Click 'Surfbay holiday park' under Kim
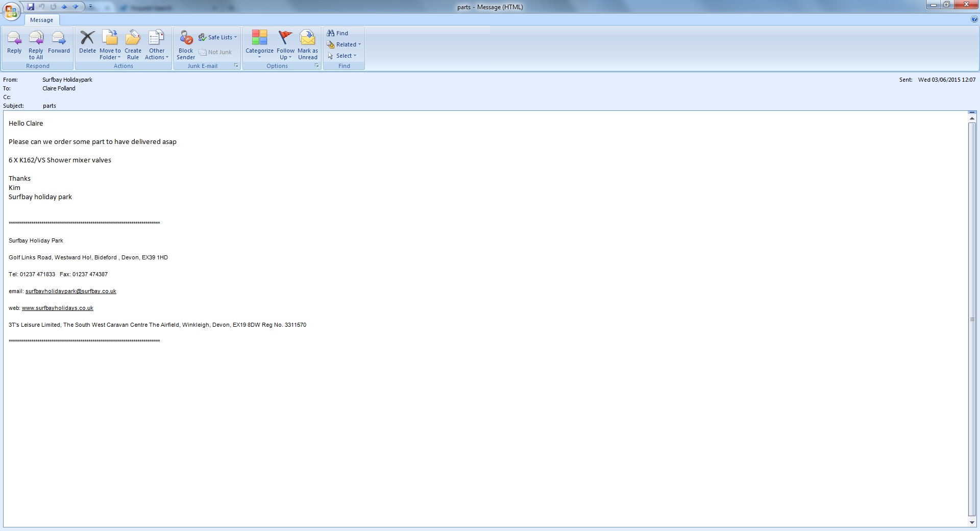The width and height of the screenshot is (980, 531). pyautogui.click(x=40, y=197)
